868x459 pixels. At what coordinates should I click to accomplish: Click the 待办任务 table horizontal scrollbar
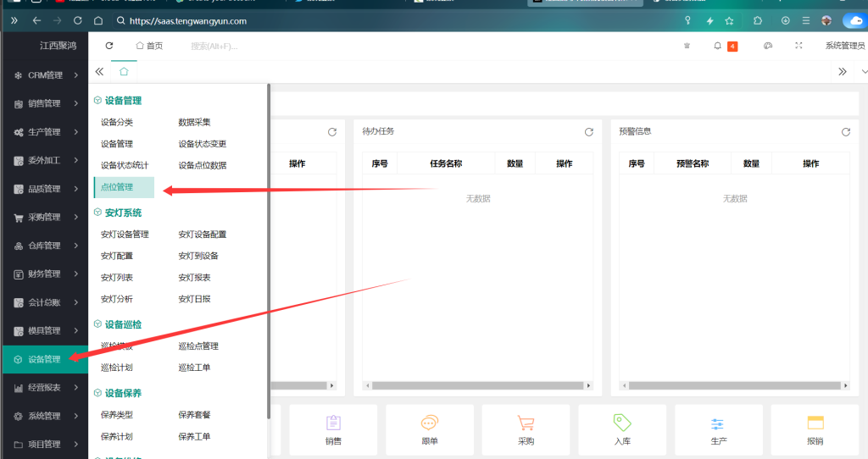pyautogui.click(x=477, y=386)
